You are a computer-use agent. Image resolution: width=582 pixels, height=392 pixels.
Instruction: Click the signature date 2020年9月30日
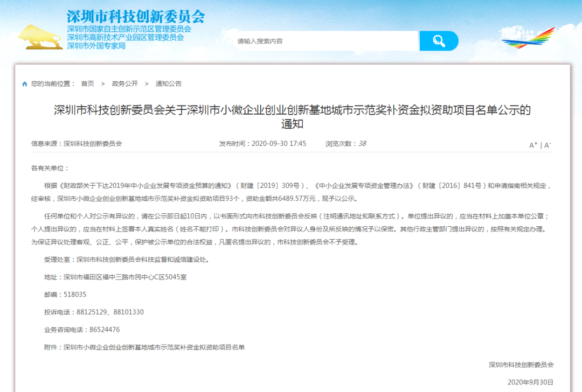click(530, 382)
